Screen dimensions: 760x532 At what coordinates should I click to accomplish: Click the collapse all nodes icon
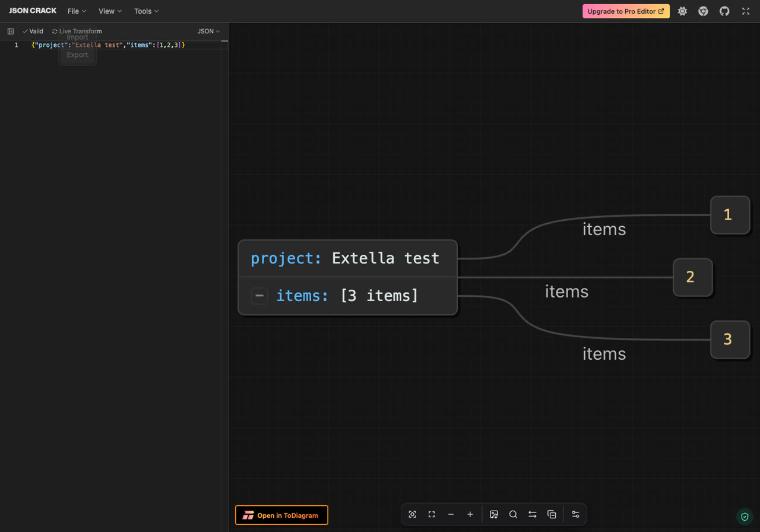point(552,514)
